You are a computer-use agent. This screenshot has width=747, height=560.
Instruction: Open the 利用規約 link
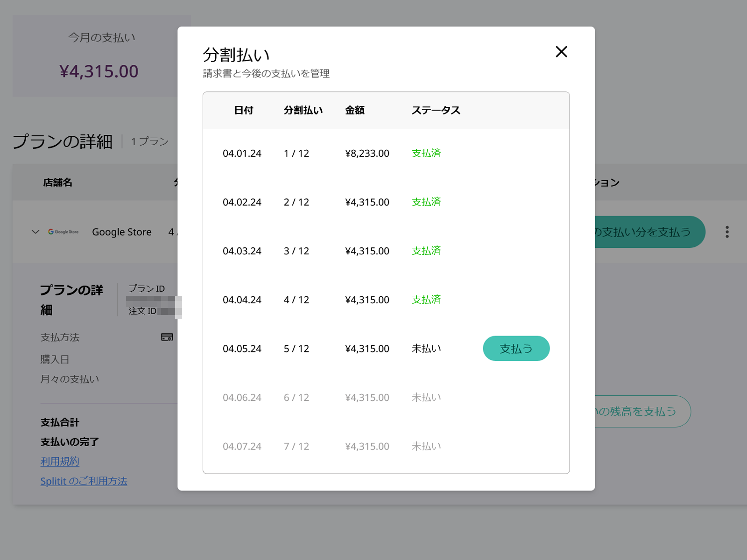pyautogui.click(x=60, y=462)
